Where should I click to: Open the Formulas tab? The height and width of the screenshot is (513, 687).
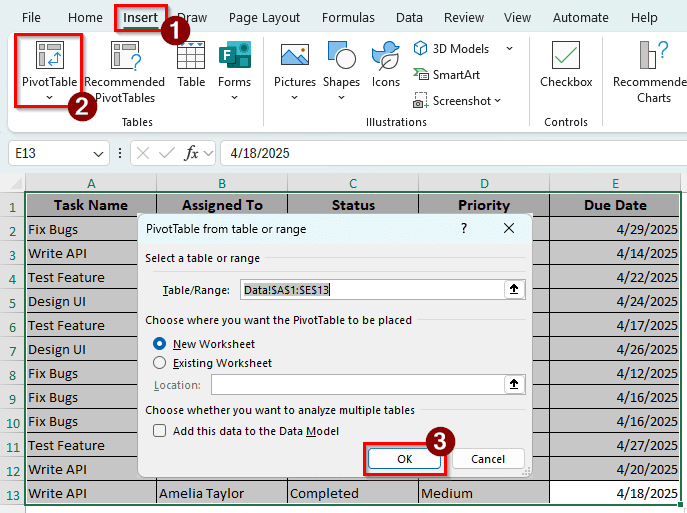pos(348,17)
